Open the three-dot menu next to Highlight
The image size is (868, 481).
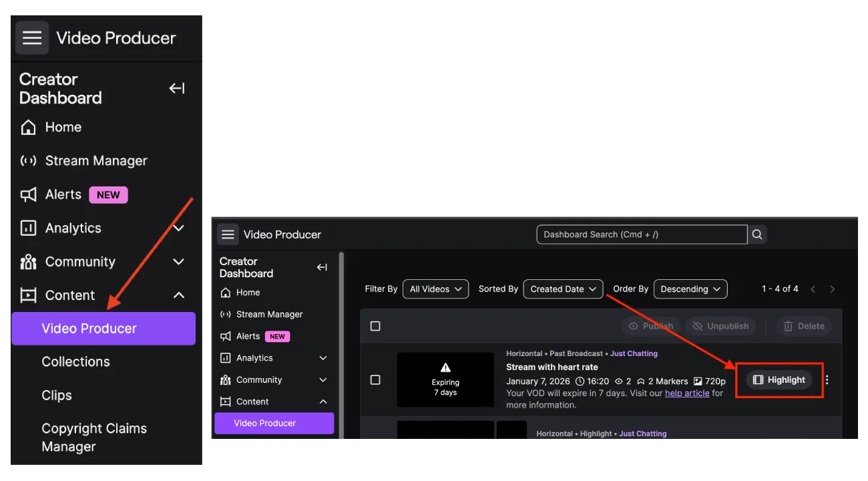point(827,380)
